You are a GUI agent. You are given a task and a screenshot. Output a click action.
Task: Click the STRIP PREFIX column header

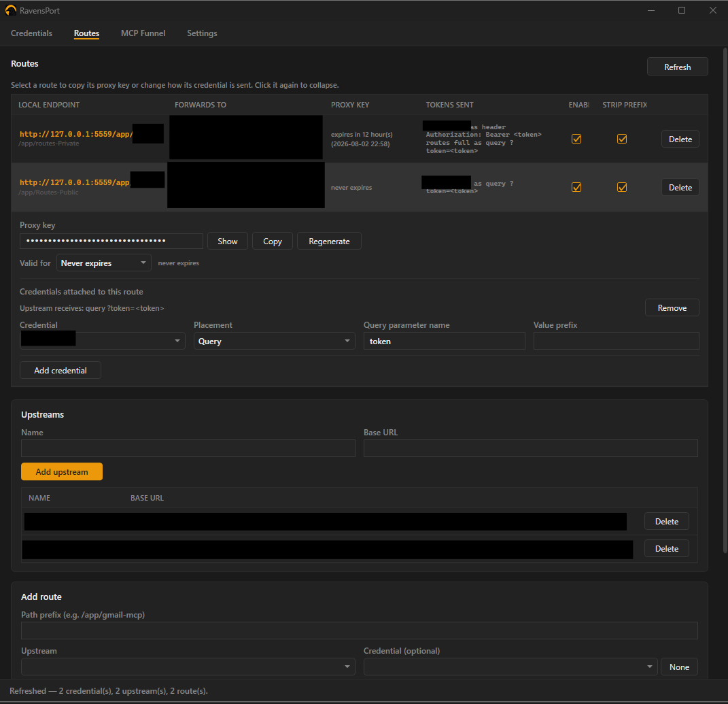[625, 105]
